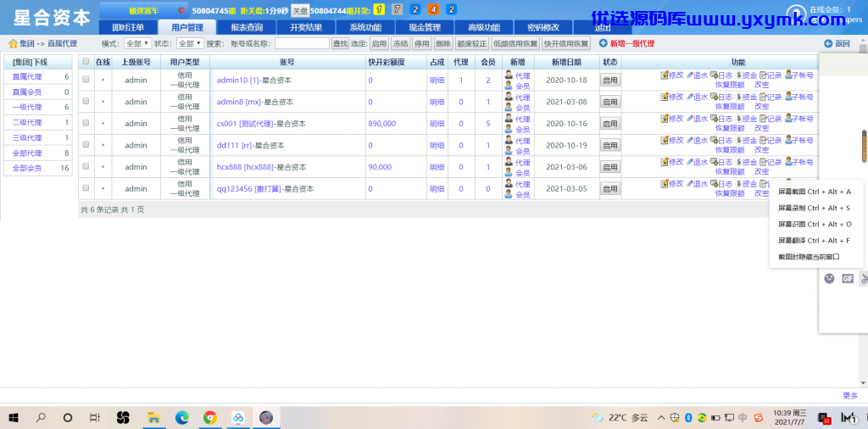Select 全部会员 in the left 下线 panel

26,168
